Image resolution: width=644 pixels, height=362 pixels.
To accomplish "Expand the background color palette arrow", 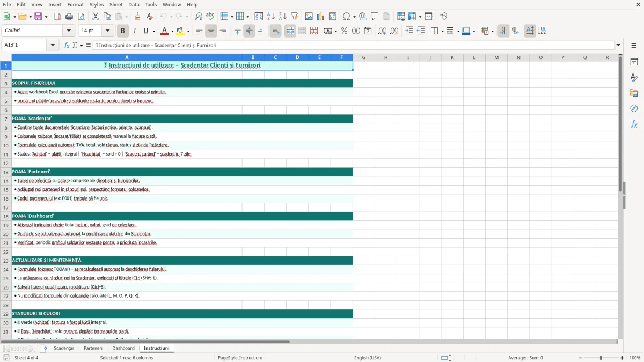I will tap(188, 31).
